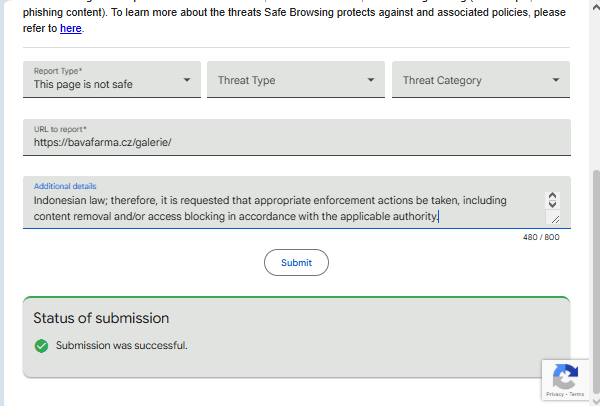Click the reCAPTCHA logo badge
Viewport: 600px width, 406px height.
pyautogui.click(x=565, y=377)
